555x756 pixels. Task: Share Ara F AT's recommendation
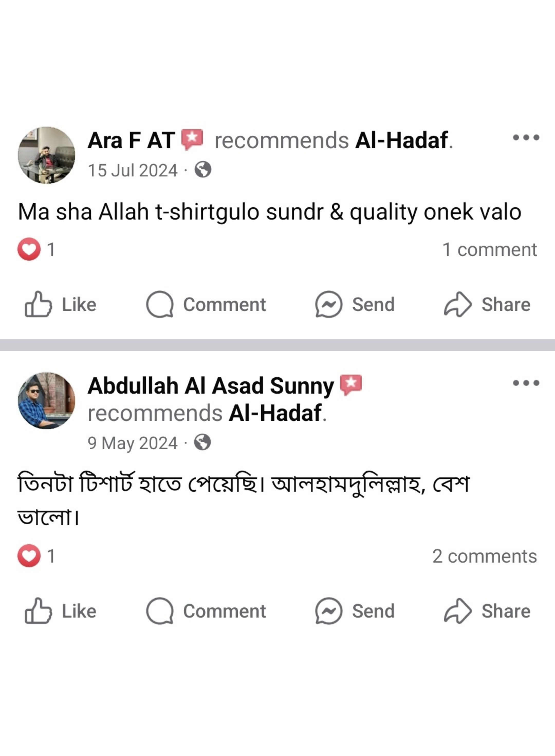[487, 305]
